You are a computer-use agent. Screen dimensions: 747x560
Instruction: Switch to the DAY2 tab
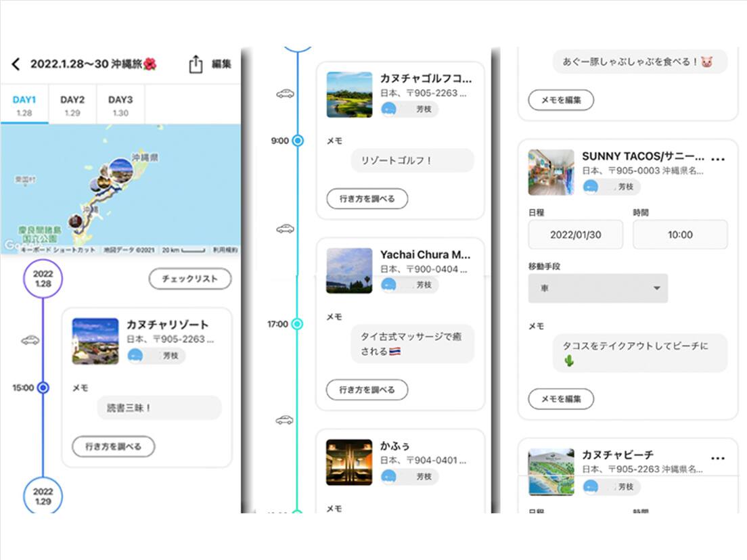(72, 105)
